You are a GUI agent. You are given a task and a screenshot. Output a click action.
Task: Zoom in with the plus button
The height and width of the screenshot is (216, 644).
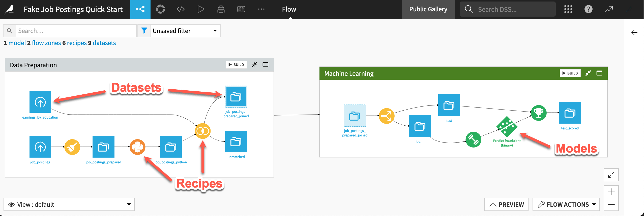pos(611,192)
